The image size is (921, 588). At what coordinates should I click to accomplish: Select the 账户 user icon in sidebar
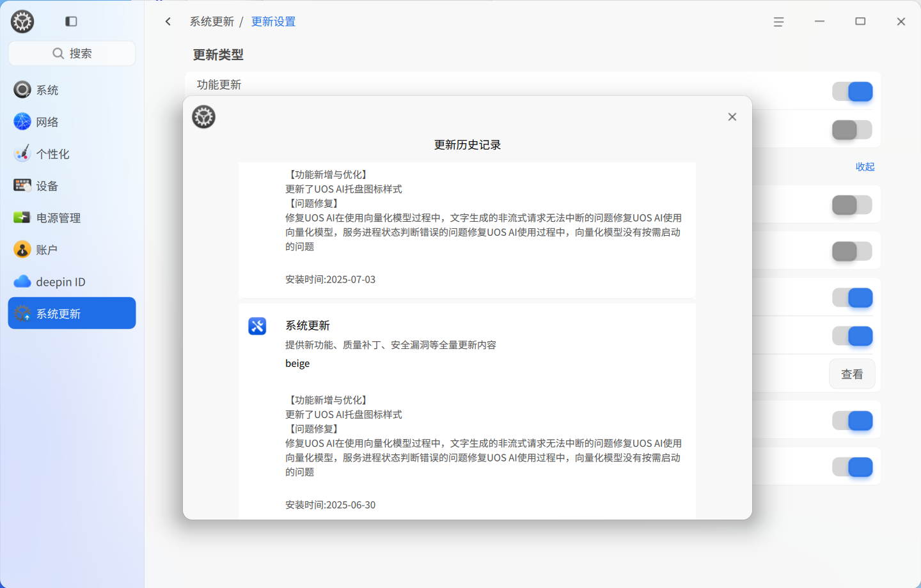point(22,249)
